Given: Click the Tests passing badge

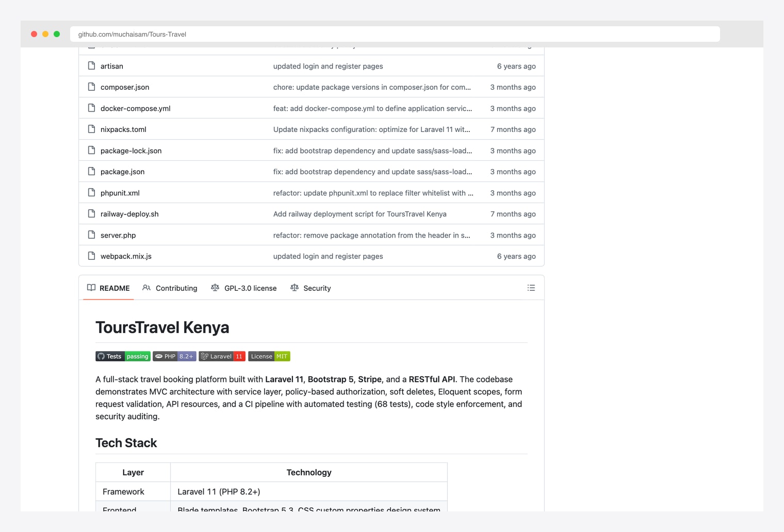Looking at the screenshot, I should pyautogui.click(x=123, y=356).
